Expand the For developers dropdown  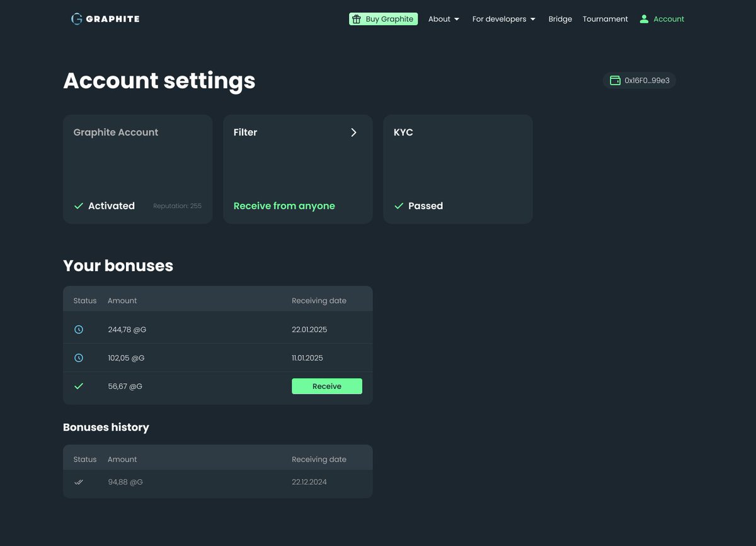tap(503, 19)
